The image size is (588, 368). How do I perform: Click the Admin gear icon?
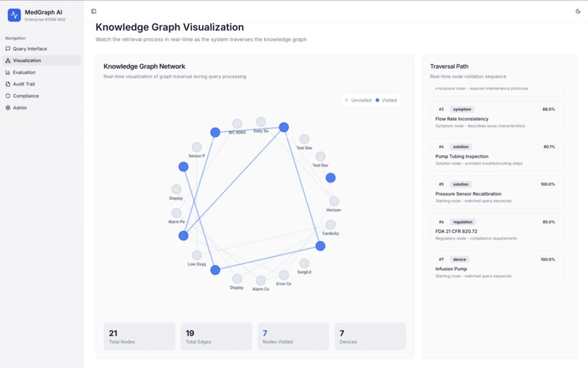[x=8, y=108]
